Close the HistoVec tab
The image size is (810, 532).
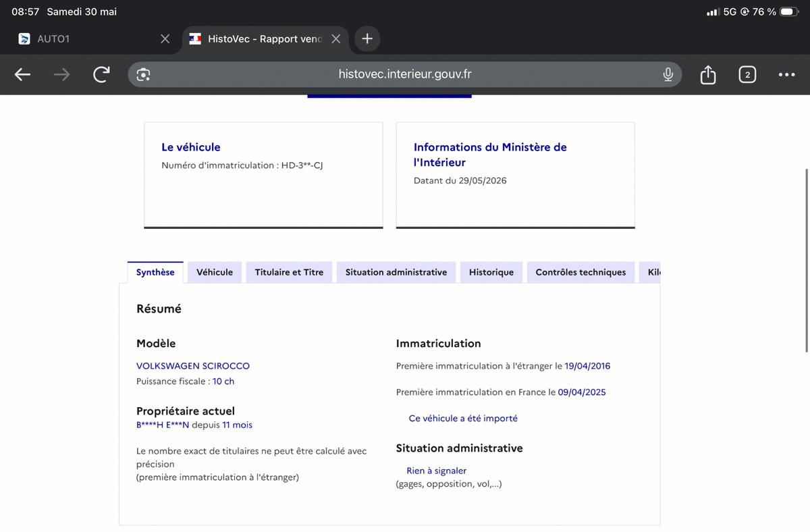(x=335, y=39)
